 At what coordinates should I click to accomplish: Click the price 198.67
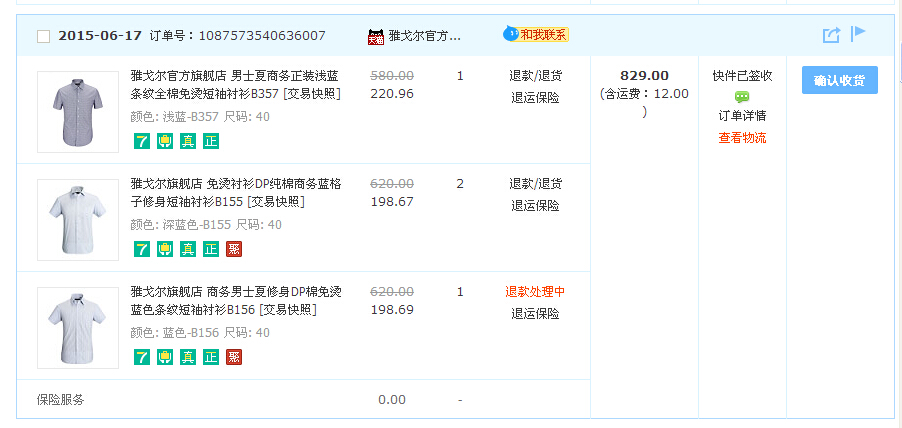point(392,202)
